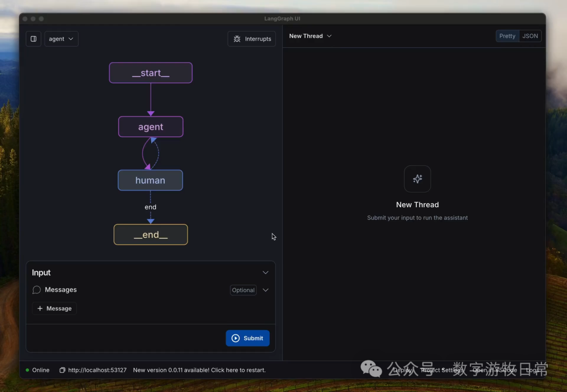Switch thread view to Pretty
567x392 pixels.
click(507, 36)
